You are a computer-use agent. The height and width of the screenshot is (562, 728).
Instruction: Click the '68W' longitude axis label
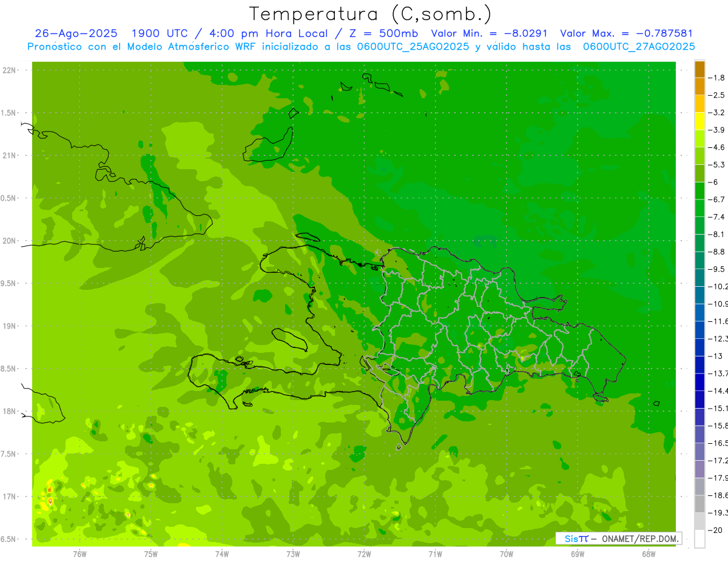pos(649,554)
